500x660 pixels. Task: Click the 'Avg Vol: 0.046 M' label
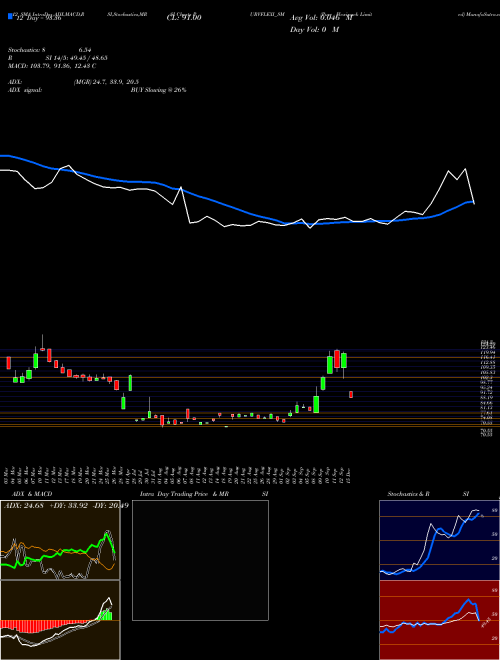[x=321, y=18]
